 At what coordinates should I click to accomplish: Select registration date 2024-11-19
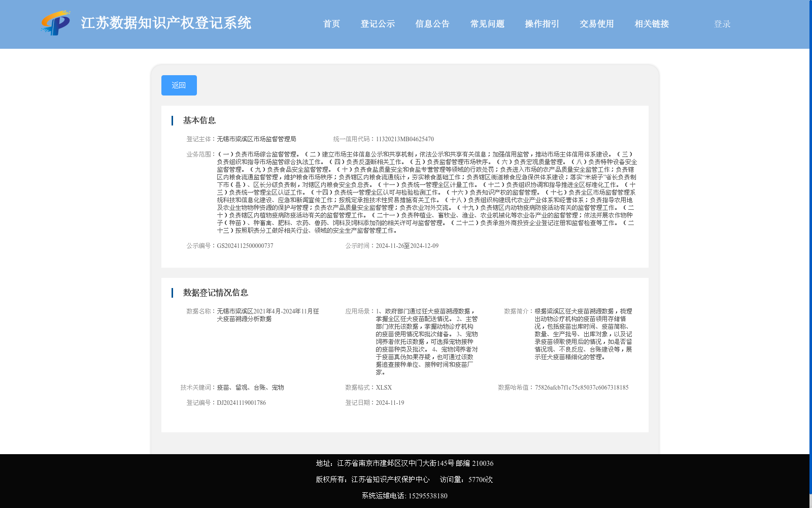click(x=390, y=403)
